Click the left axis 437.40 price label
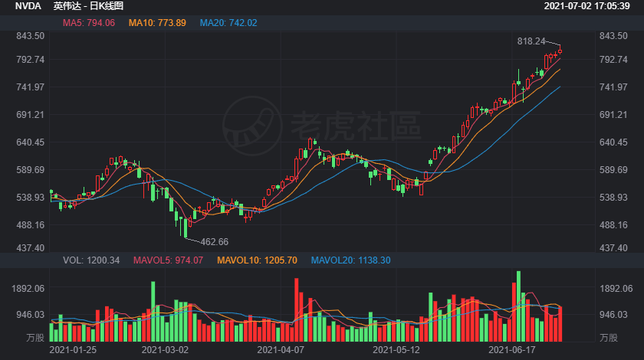 [31, 248]
